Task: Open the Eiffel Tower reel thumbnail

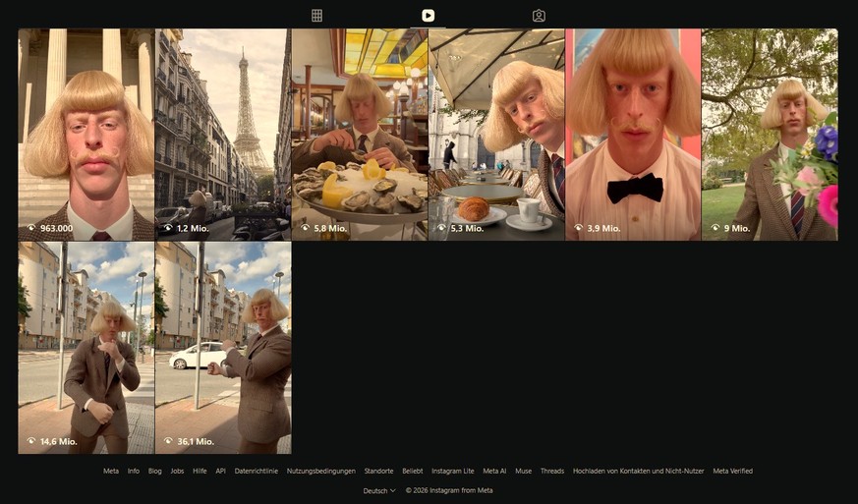Action: click(223, 135)
